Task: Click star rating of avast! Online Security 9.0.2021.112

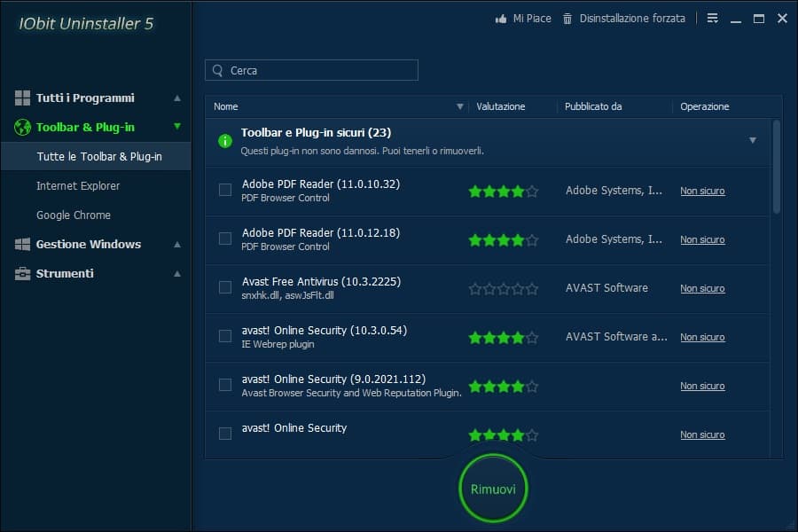Action: pyautogui.click(x=504, y=387)
